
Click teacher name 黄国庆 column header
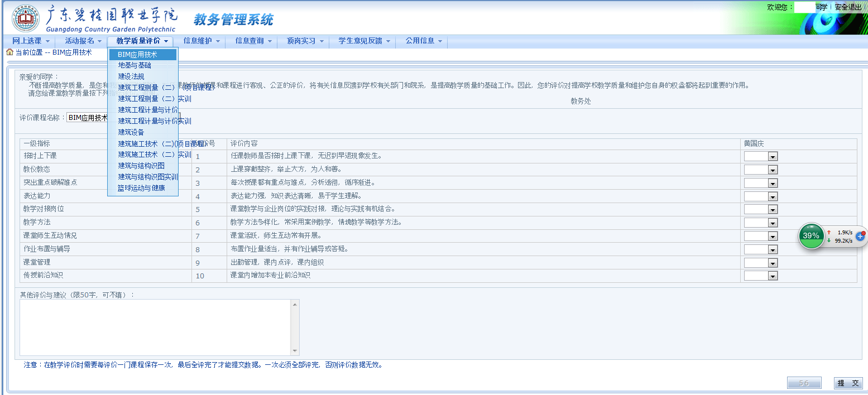tap(754, 143)
